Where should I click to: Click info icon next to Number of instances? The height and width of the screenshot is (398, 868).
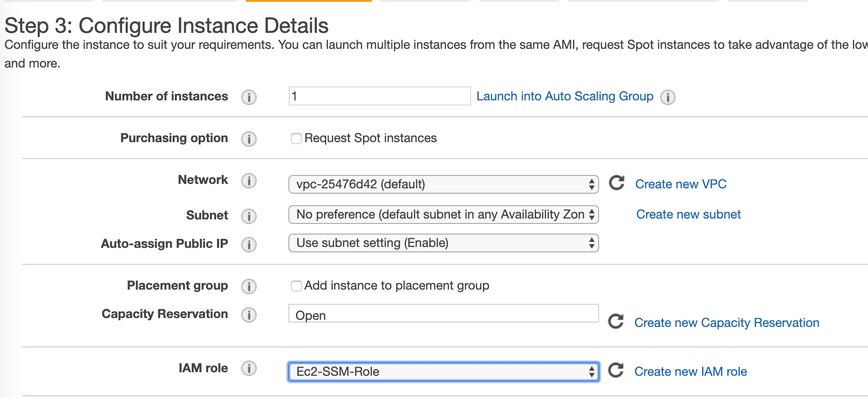pos(249,97)
